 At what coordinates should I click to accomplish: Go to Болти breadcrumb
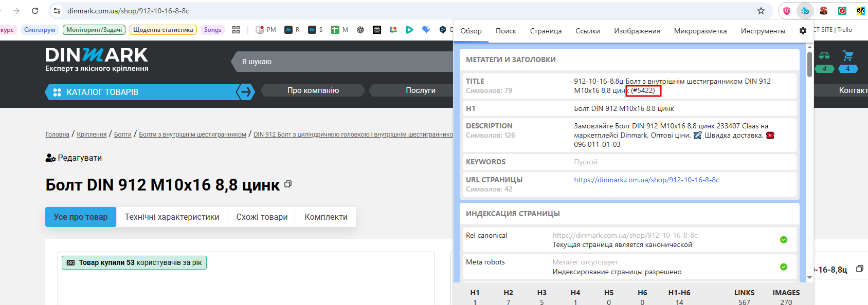pyautogui.click(x=122, y=135)
